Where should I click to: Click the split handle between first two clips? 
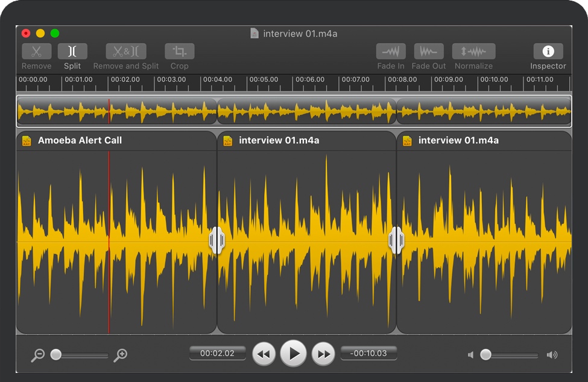(217, 240)
